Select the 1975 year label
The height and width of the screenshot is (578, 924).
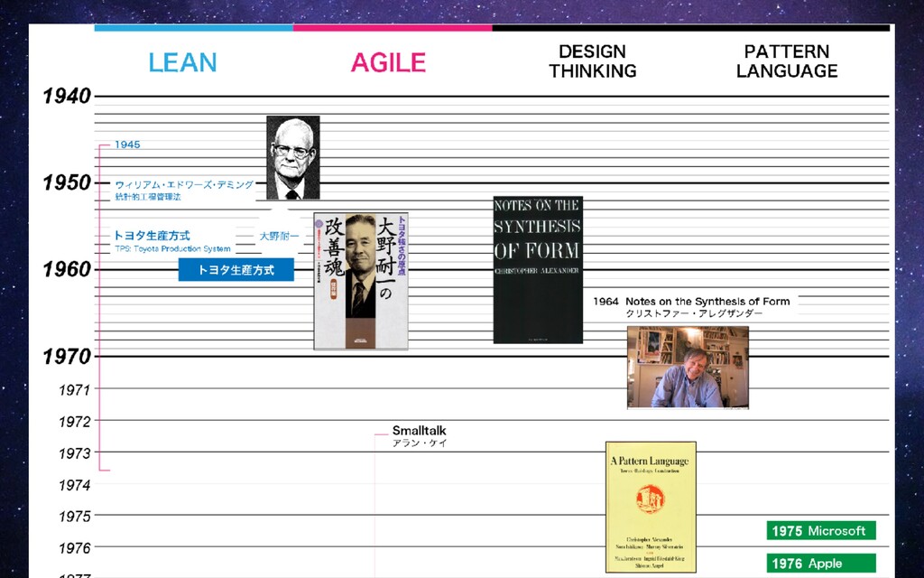coord(74,517)
